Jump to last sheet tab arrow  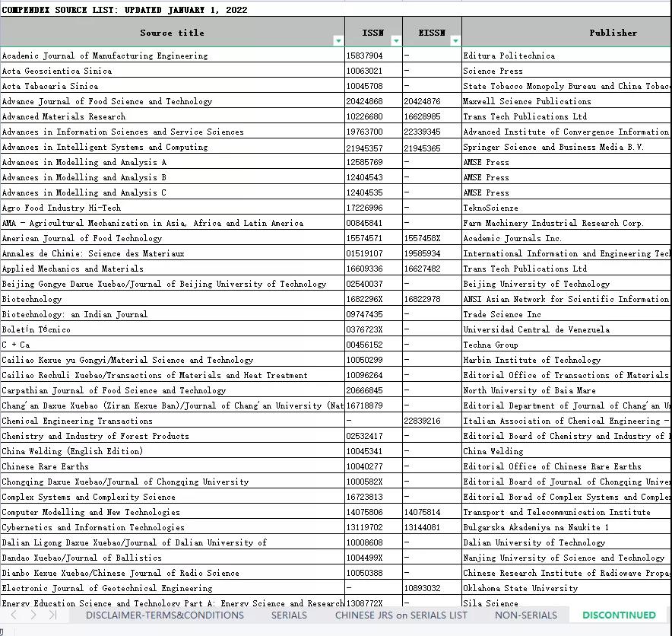click(x=52, y=615)
